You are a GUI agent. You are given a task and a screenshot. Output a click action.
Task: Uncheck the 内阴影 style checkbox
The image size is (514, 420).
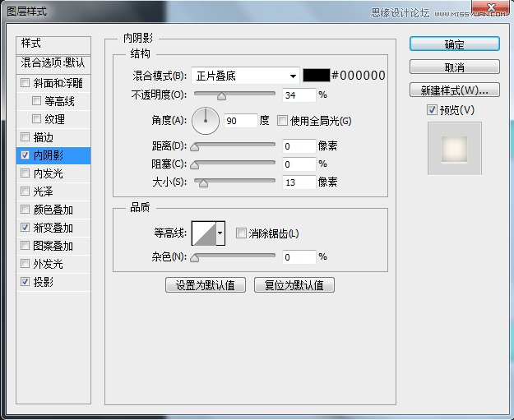[25, 155]
